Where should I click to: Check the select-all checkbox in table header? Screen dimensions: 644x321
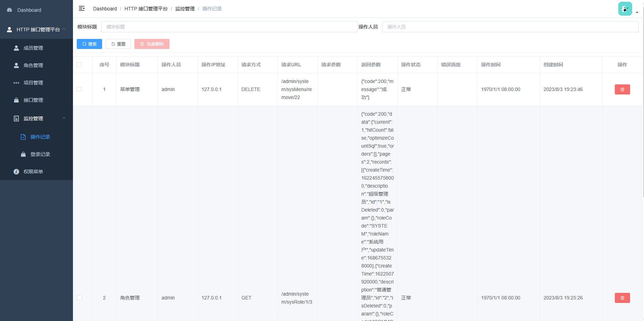[79, 65]
